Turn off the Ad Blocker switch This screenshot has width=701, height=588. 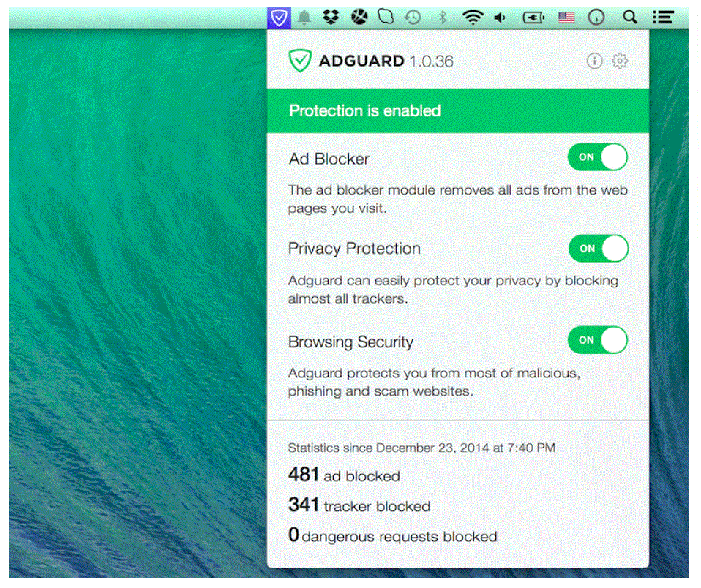click(598, 157)
